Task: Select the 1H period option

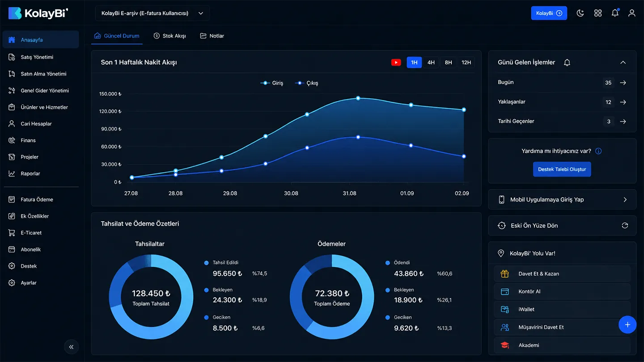Action: pyautogui.click(x=414, y=63)
